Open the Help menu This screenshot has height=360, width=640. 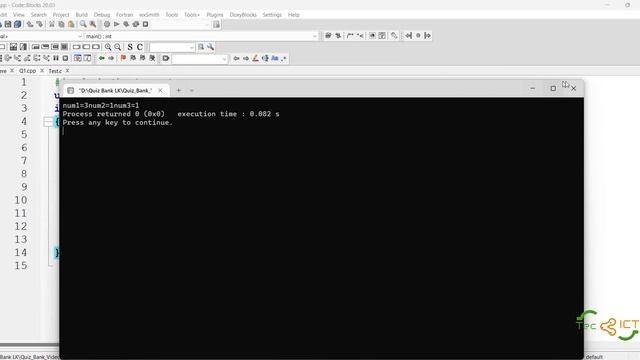click(x=294, y=15)
